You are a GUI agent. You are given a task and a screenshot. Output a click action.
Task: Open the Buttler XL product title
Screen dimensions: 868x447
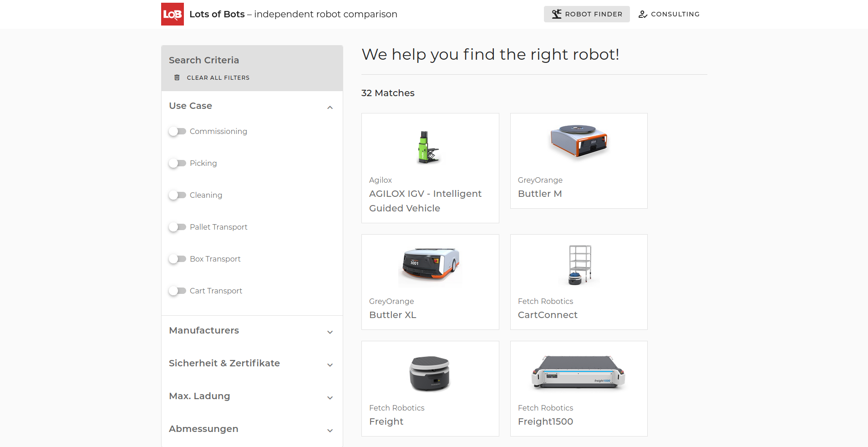coord(393,315)
